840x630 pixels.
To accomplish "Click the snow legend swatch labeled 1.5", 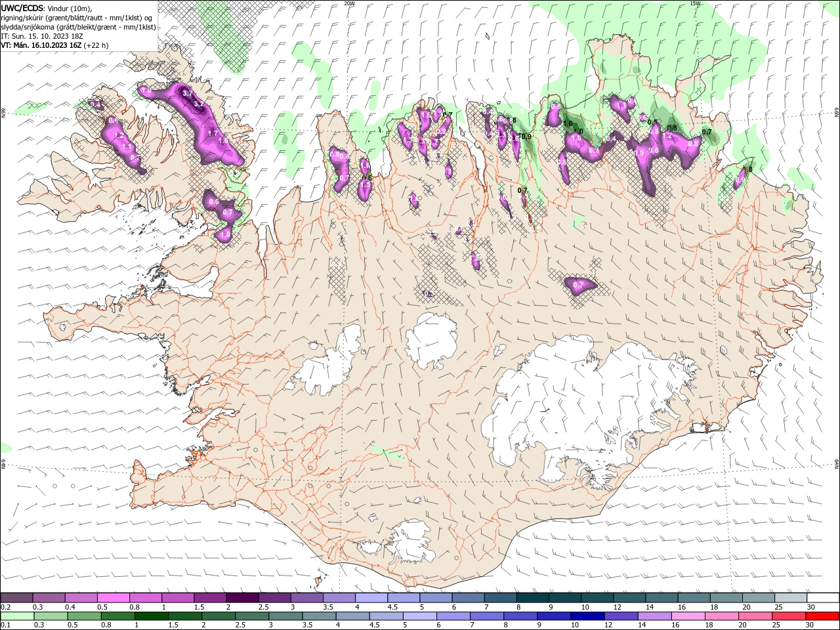I will (x=209, y=598).
